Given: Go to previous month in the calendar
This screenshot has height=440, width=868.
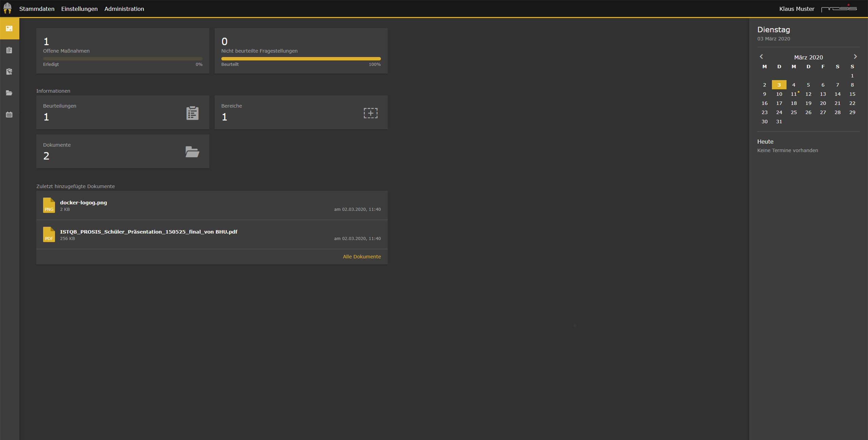Looking at the screenshot, I should tap(762, 57).
